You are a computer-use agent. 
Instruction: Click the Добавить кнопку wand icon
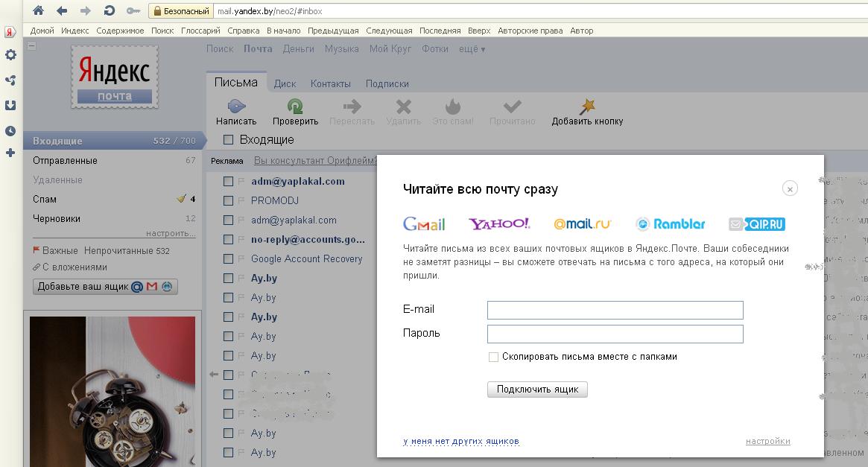coord(587,106)
